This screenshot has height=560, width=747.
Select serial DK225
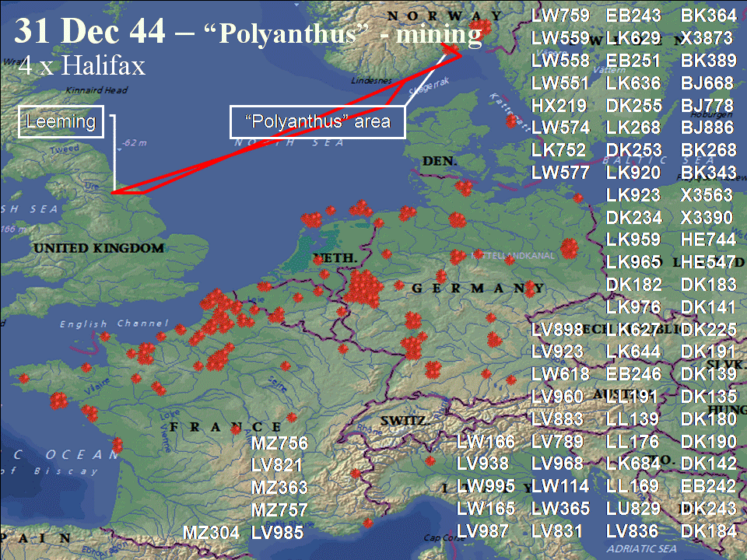[708, 329]
